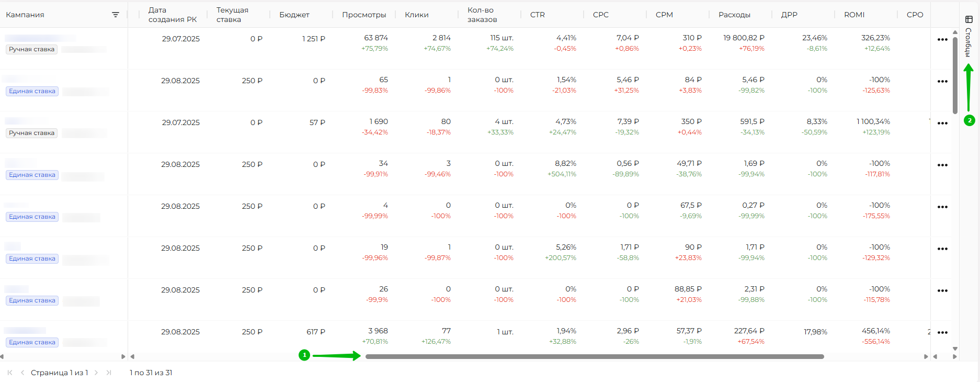
Task: Go to the first page in pagination
Action: click(x=10, y=373)
